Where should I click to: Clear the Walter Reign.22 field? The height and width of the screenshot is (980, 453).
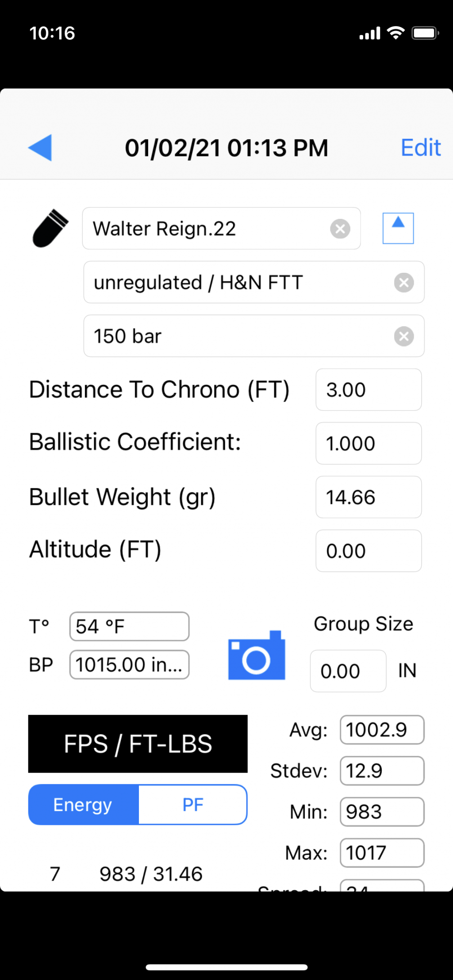tap(340, 229)
